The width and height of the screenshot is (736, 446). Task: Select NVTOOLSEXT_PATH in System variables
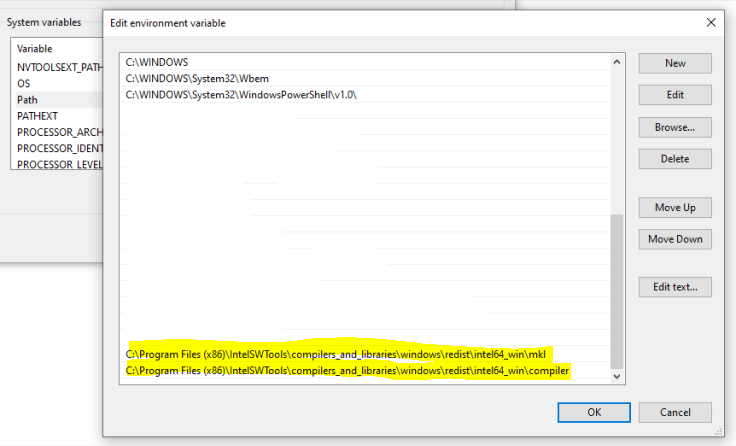57,68
